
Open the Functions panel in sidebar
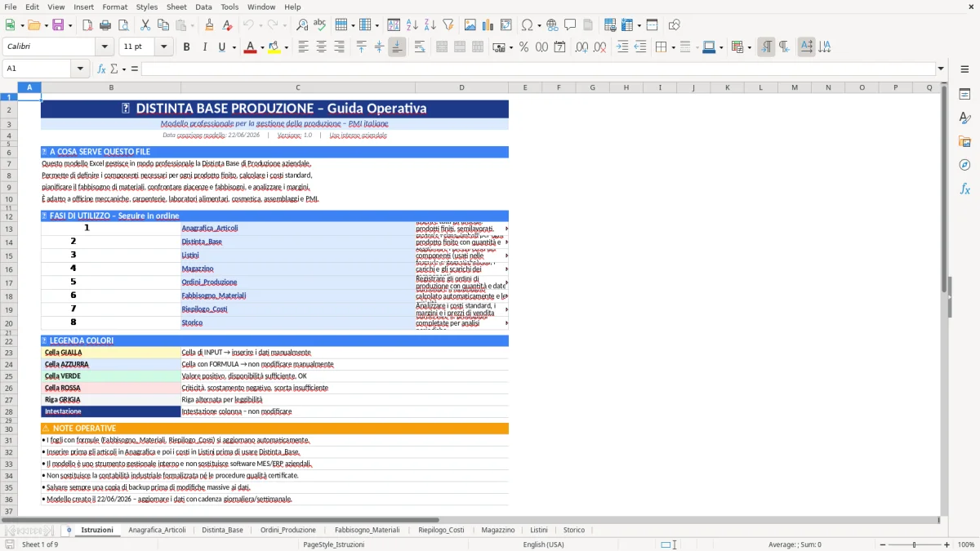964,189
